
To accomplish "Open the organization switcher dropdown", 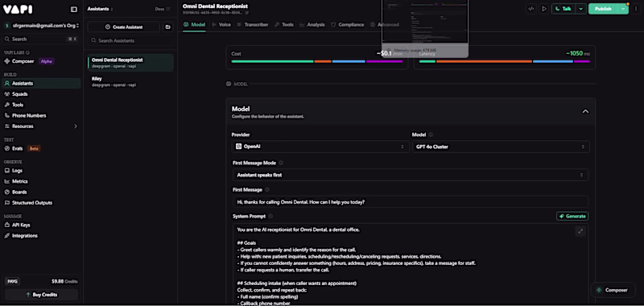I will click(x=41, y=26).
